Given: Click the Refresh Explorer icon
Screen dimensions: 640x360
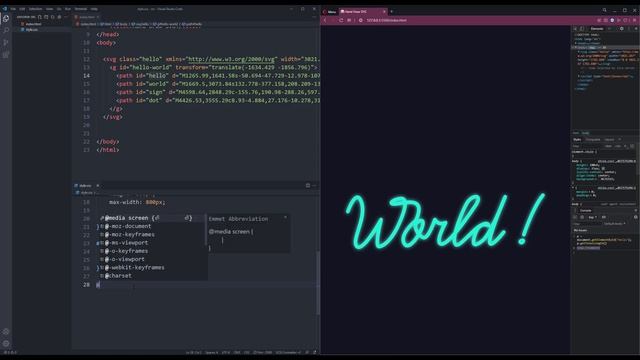Looking at the screenshot, I should 53,17.
